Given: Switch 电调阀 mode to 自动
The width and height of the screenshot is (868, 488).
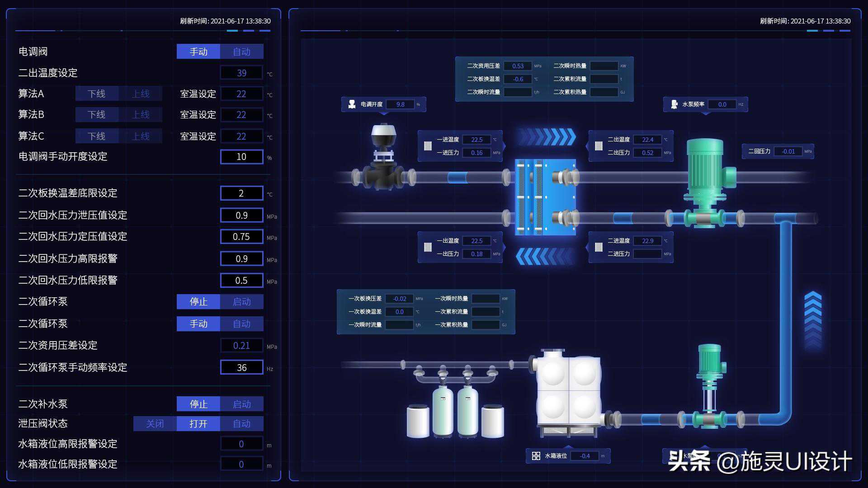Looking at the screenshot, I should [241, 52].
